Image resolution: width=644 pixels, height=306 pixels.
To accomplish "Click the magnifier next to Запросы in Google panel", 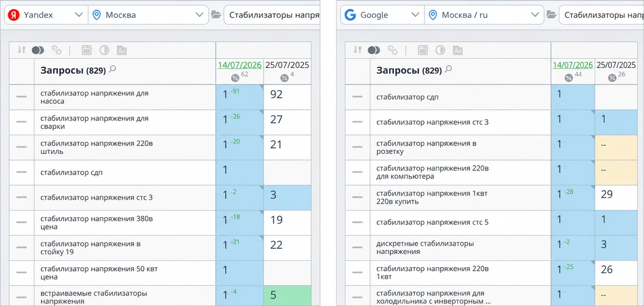I will pyautogui.click(x=448, y=69).
